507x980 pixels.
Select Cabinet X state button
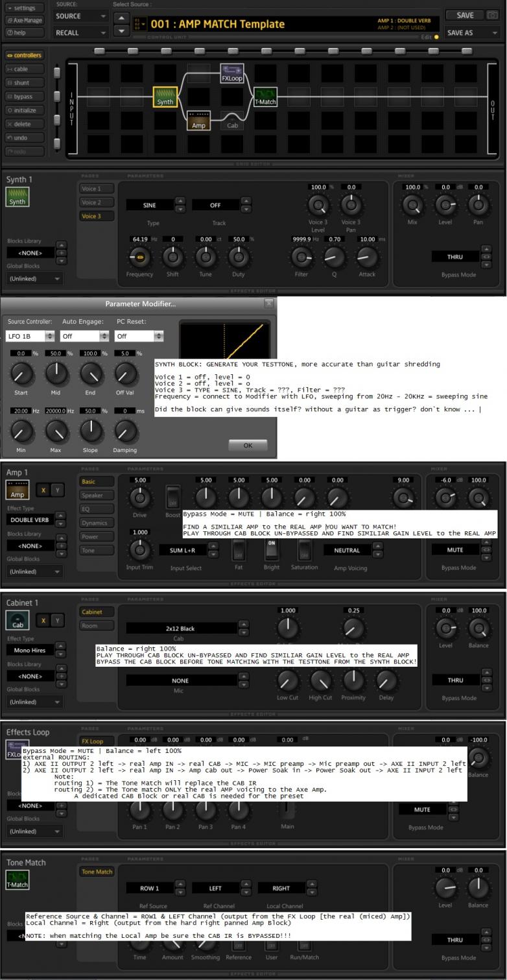pyautogui.click(x=42, y=620)
